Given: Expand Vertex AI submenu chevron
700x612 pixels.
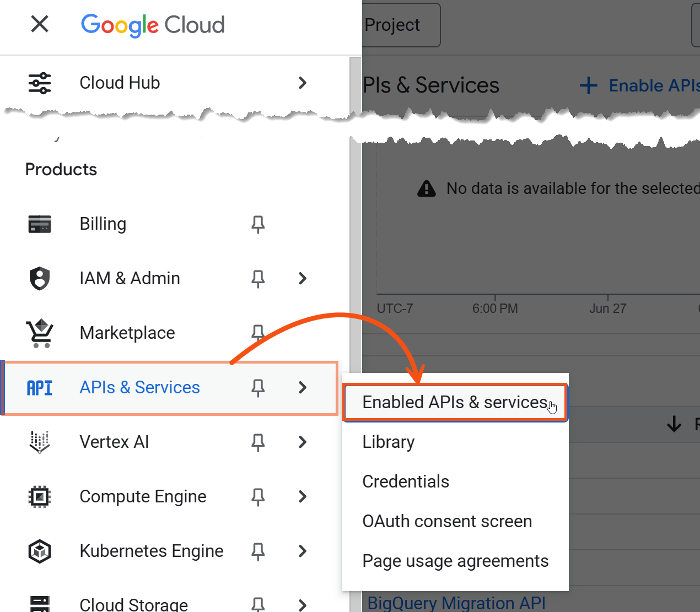Looking at the screenshot, I should 302,442.
